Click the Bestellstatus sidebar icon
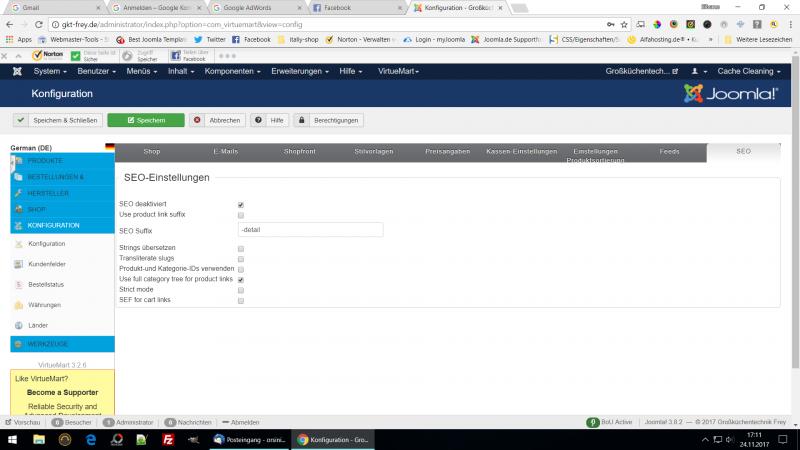800x450 pixels. click(x=18, y=285)
